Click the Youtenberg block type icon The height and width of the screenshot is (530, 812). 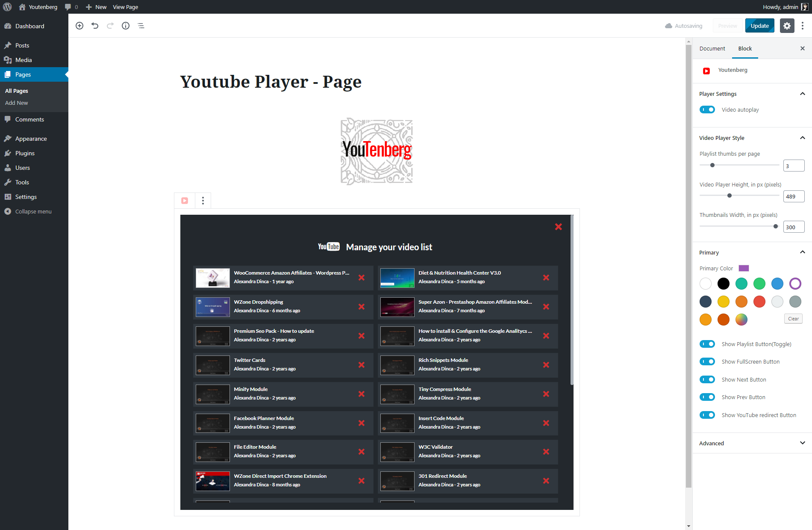pyautogui.click(x=185, y=201)
